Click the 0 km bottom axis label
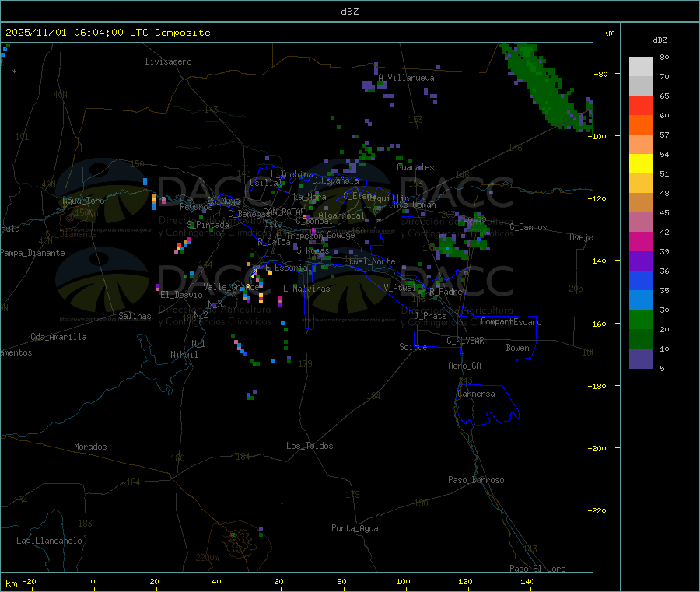700x592 pixels. click(93, 581)
